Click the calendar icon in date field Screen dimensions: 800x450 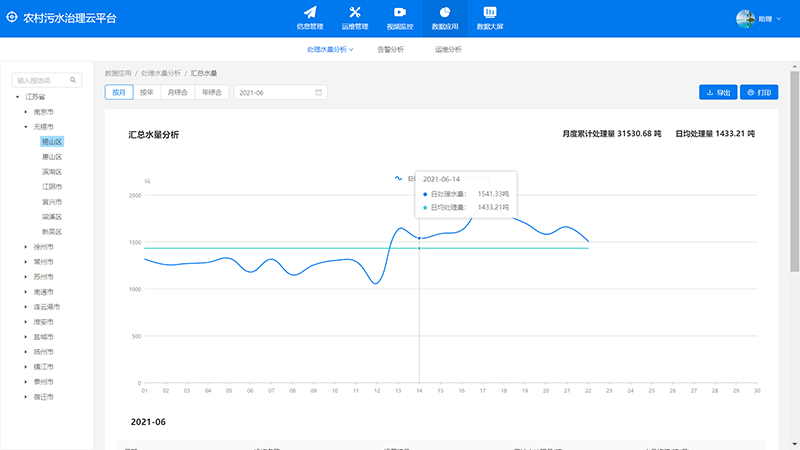click(x=319, y=92)
